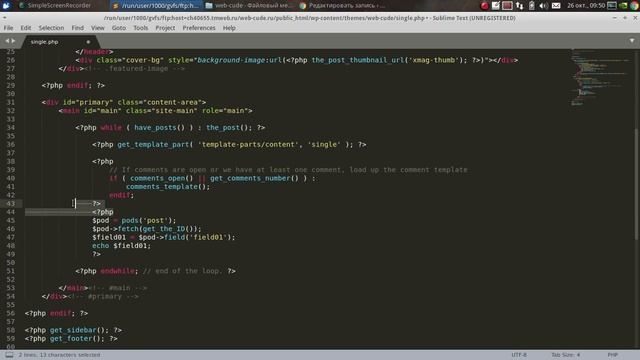Screen dimensions: 640x360
Task: Close single.php tab via unsaved dot
Action: tap(88, 42)
